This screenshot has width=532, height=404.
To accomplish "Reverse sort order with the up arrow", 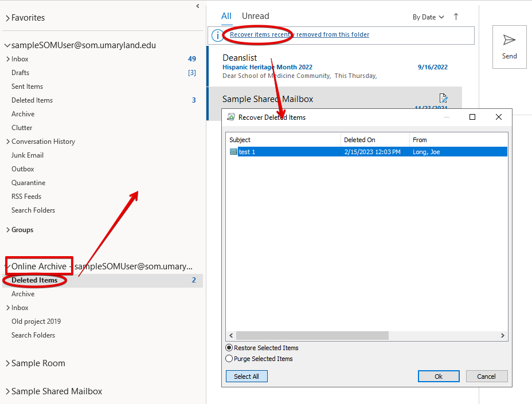I will [x=456, y=17].
